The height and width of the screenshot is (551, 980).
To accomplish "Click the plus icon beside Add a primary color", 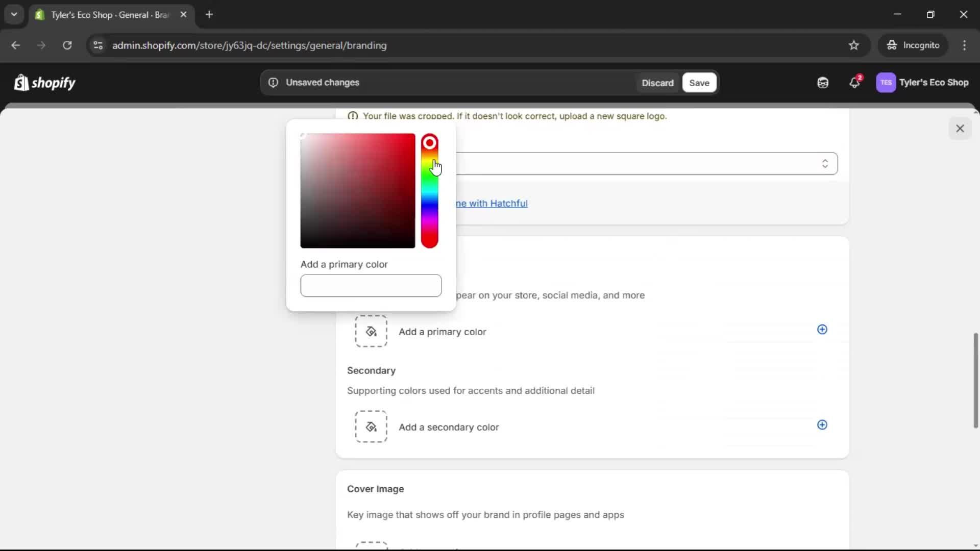I will 822,330.
